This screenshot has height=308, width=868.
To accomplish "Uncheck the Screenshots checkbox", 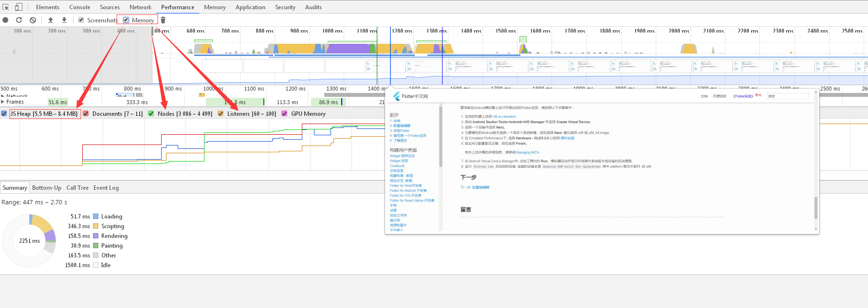I will click(x=81, y=20).
